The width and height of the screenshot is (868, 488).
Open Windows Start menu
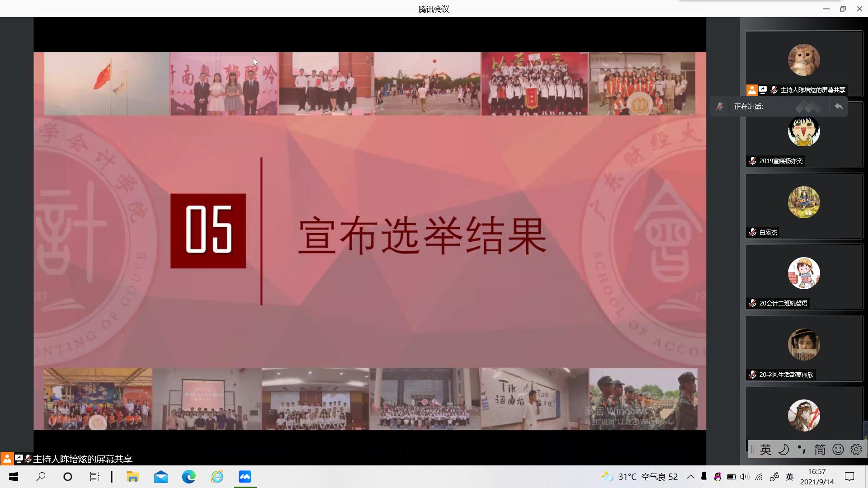[14, 477]
